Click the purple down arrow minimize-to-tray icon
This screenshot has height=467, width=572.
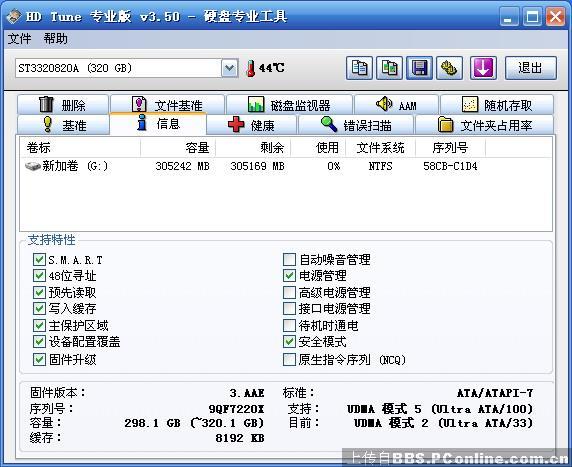[483, 68]
